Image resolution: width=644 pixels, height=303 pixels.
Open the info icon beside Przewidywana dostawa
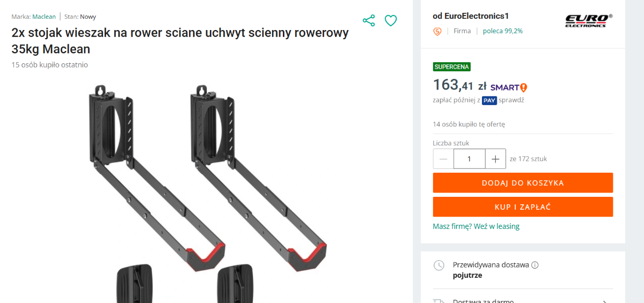(x=535, y=265)
